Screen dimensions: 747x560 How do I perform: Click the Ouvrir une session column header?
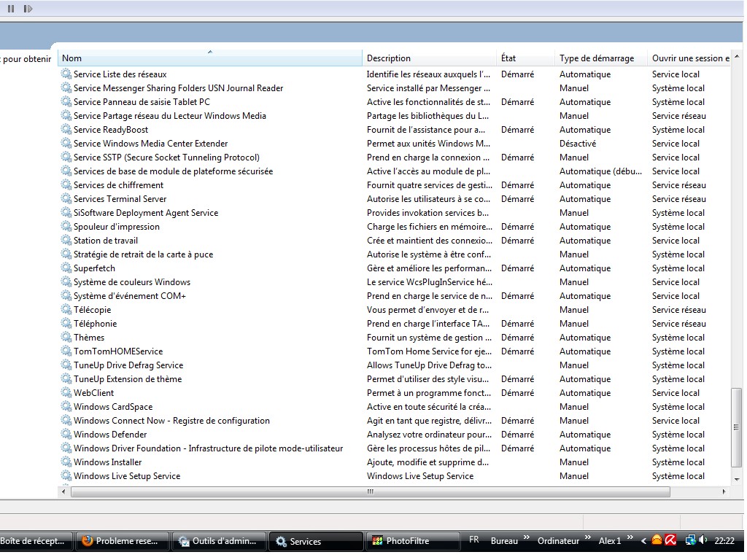point(689,58)
